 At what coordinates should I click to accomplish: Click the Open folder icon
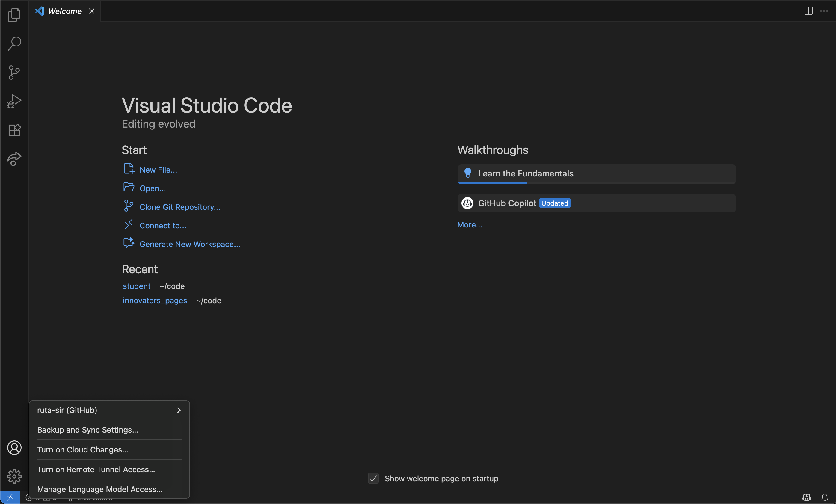tap(129, 187)
